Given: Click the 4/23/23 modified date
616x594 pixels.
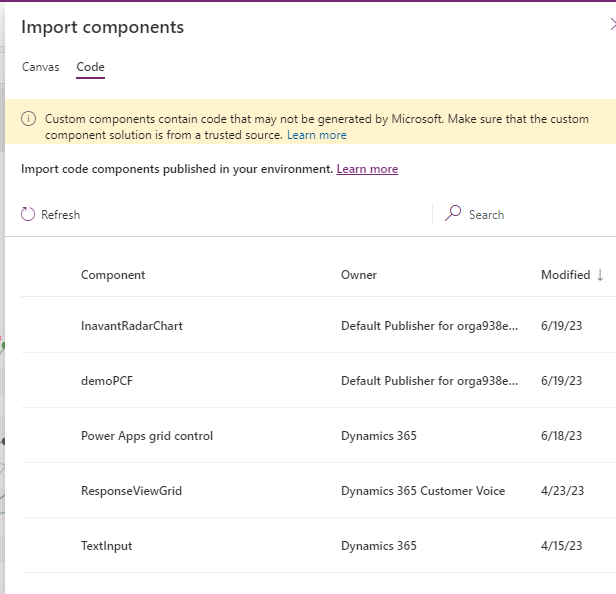Looking at the screenshot, I should click(x=562, y=491).
